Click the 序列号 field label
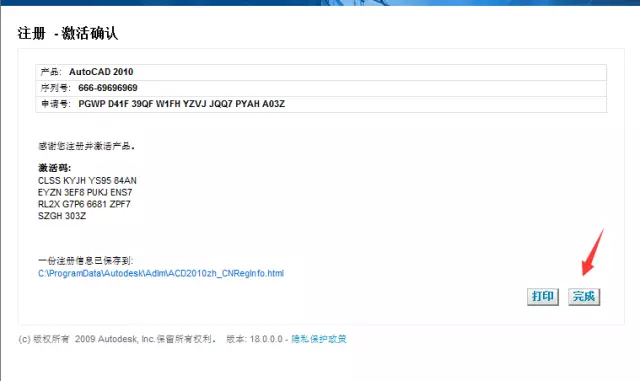Viewport: 640px width, 381px height. [x=56, y=88]
